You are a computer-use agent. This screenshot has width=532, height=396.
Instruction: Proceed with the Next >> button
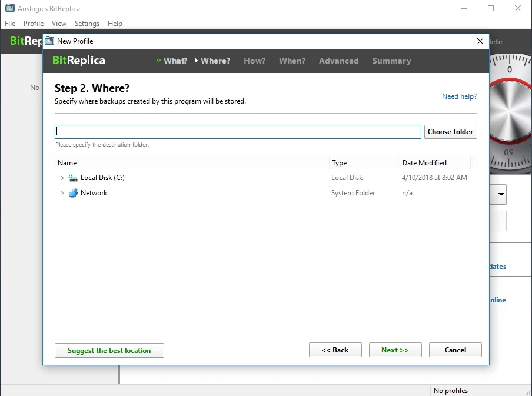tap(395, 350)
